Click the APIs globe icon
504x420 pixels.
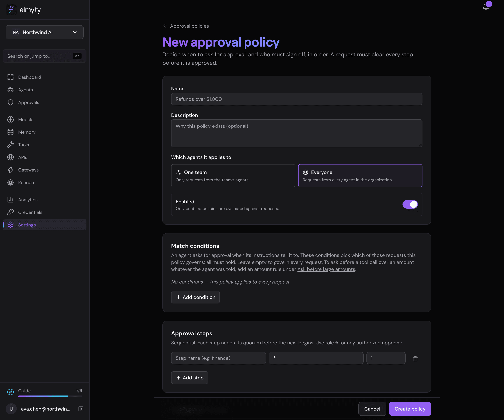(10, 157)
